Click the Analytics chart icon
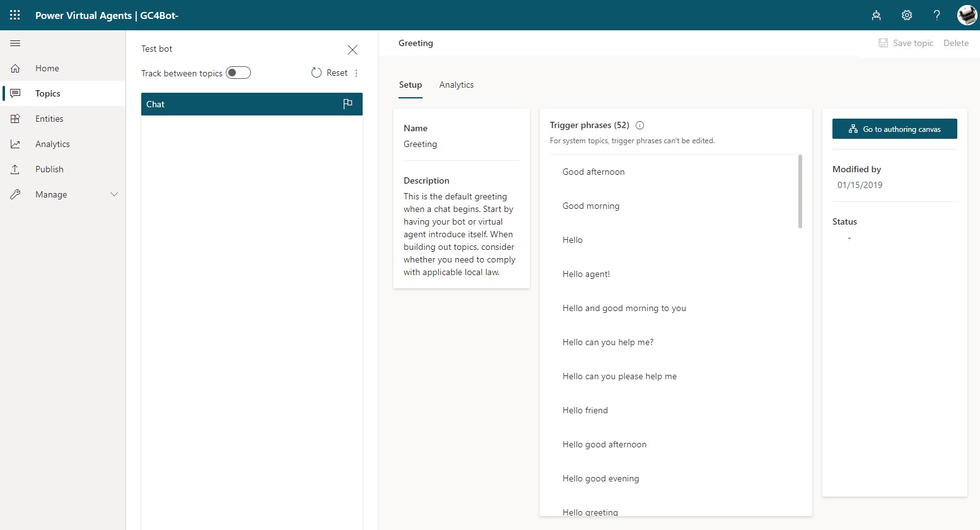980x530 pixels. (x=15, y=144)
